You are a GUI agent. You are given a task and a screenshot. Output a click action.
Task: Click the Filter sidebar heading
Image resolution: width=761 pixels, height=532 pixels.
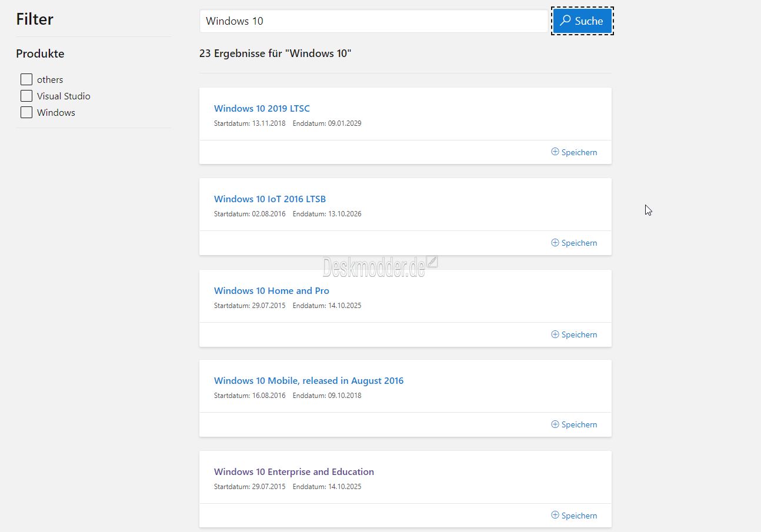(35, 19)
